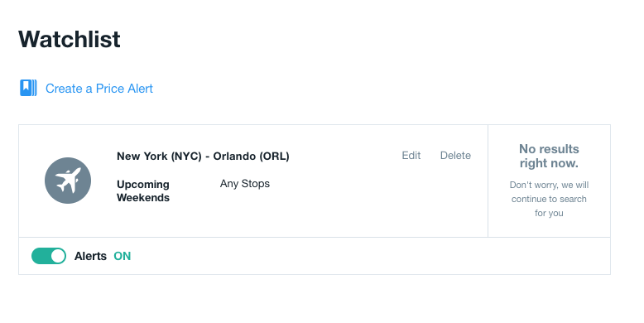Click the white ribbon inside bookmark icon
The width and height of the screenshot is (644, 323).
pos(26,86)
